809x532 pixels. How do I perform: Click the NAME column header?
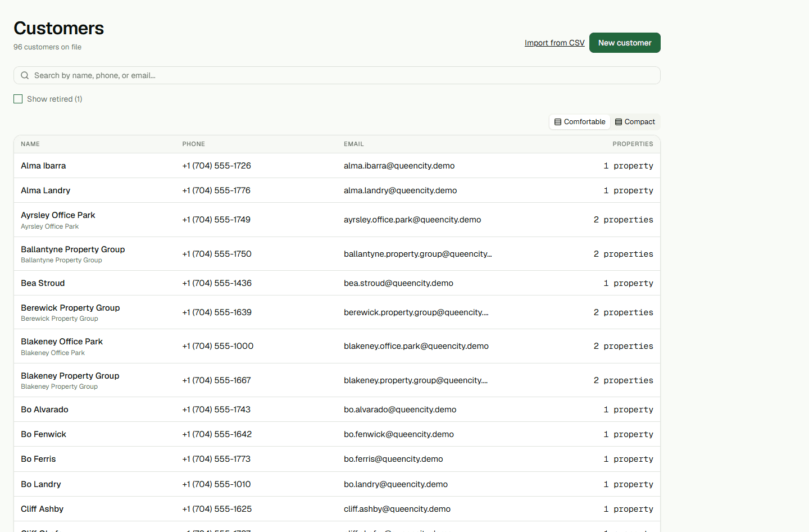pyautogui.click(x=30, y=144)
